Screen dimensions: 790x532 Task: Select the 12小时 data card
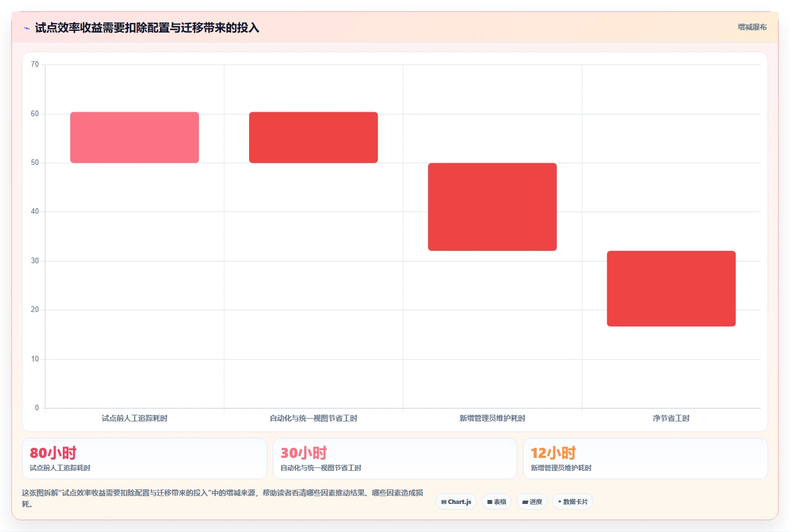[645, 458]
